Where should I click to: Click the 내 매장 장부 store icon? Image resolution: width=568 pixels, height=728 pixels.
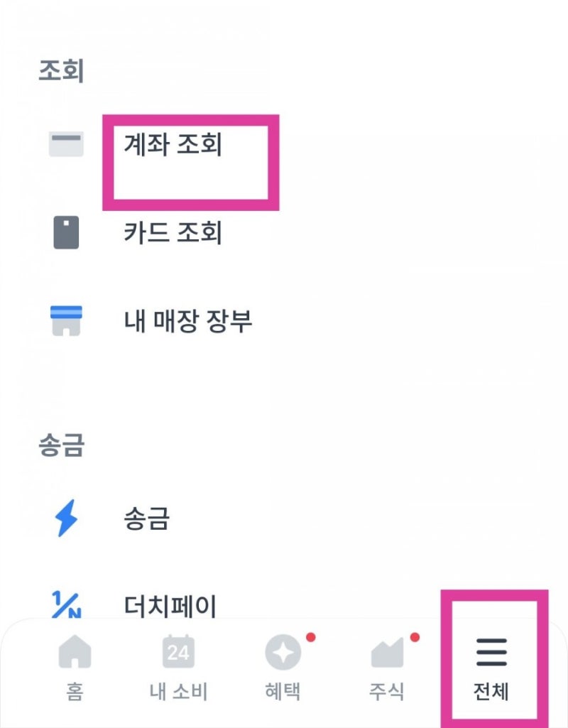tap(66, 320)
